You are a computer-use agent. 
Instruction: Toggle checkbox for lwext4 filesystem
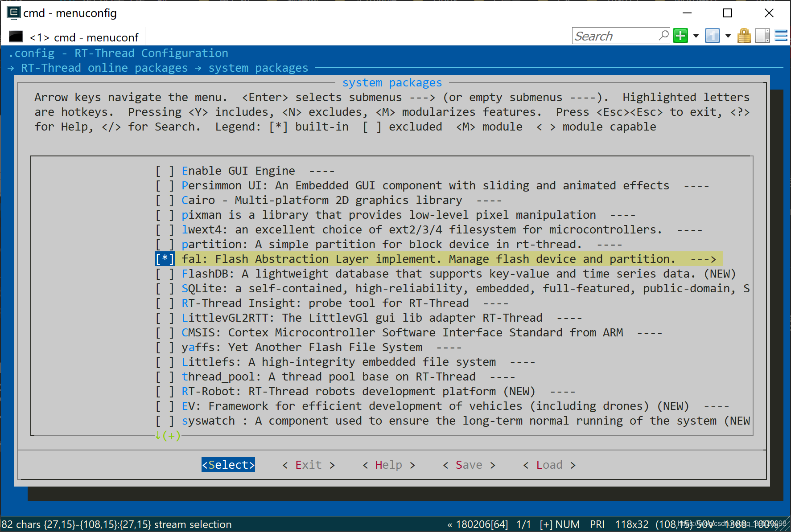(165, 230)
